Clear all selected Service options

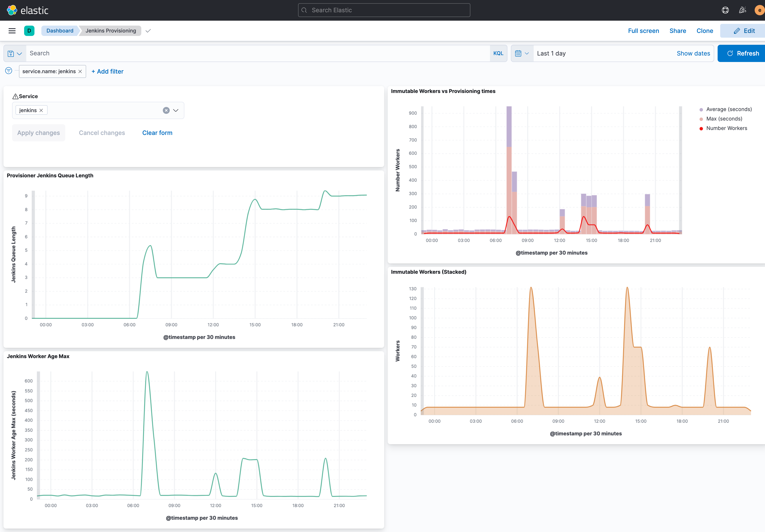(166, 111)
